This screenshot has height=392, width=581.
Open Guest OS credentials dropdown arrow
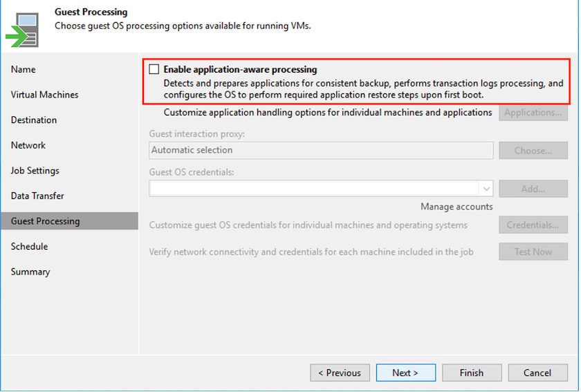(x=486, y=188)
